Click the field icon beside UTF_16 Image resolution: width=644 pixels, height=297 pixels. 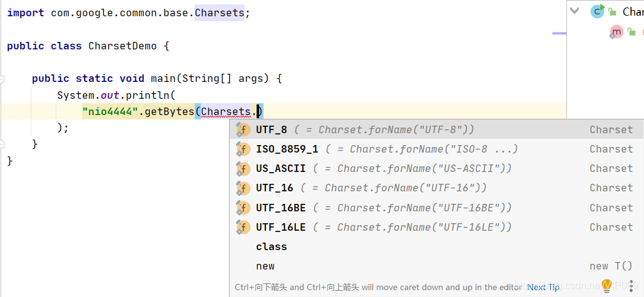243,188
